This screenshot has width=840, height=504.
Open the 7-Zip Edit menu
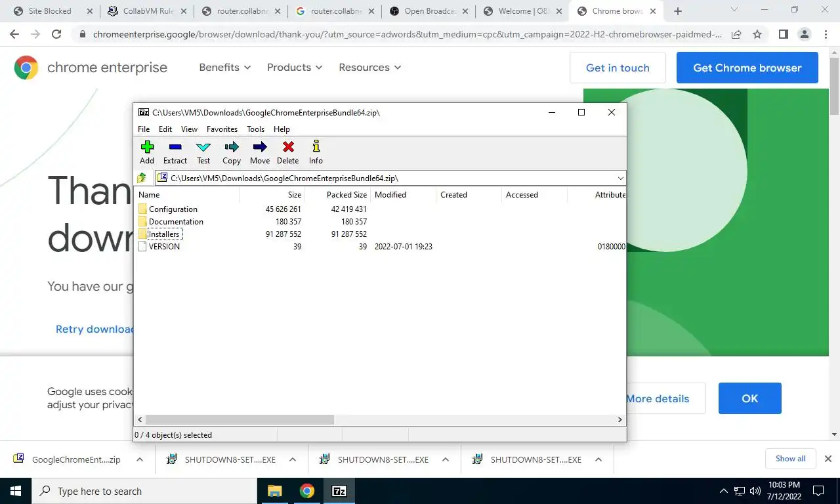coord(165,129)
